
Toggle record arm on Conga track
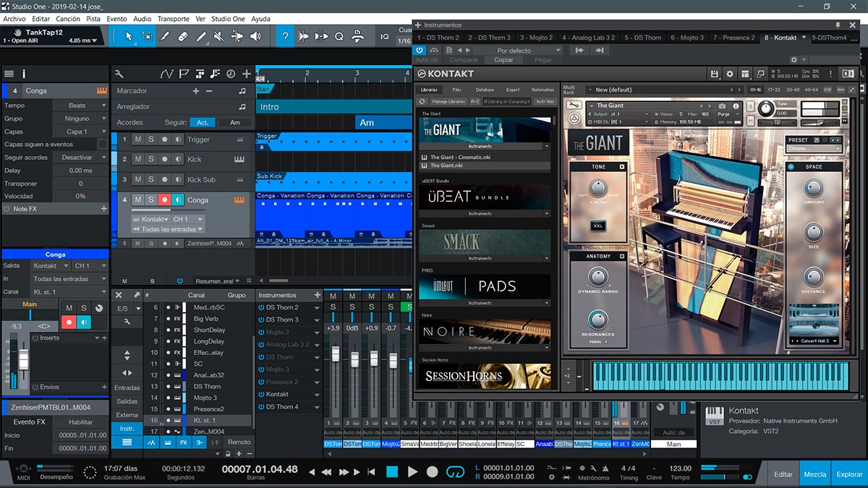164,200
